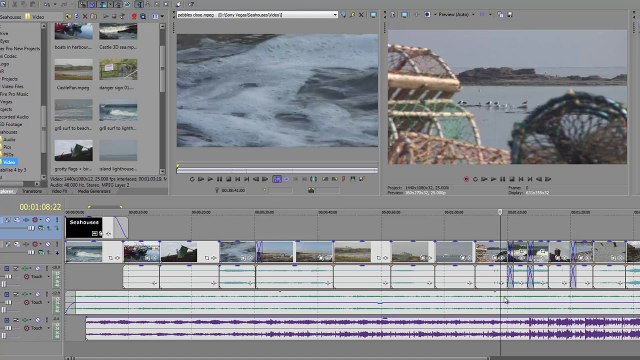Screen dimensions: 640x360
Task: Click the Video Output FX icon in Preview
Action: [x=416, y=15]
